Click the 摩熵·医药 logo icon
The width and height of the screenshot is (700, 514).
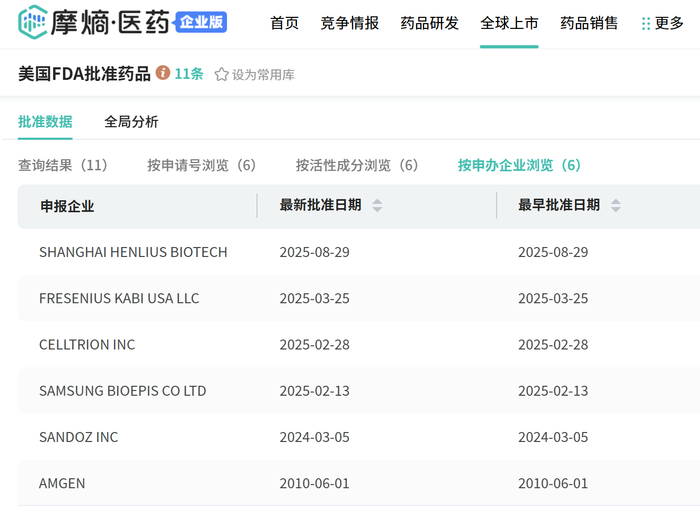coord(33,22)
